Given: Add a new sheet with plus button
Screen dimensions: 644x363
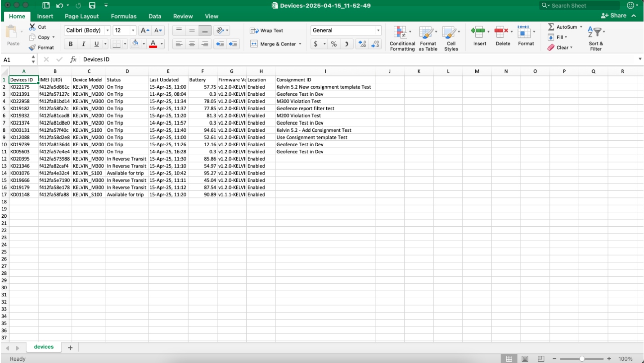Looking at the screenshot, I should pos(70,348).
